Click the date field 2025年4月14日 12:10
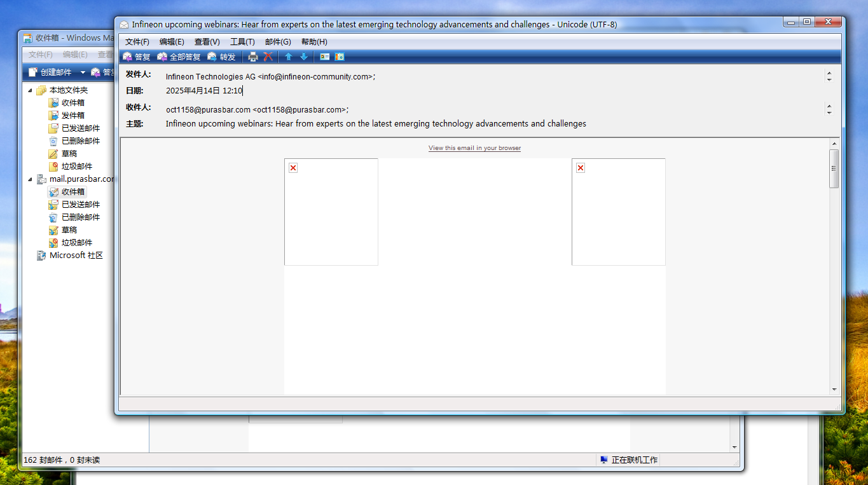 [204, 91]
